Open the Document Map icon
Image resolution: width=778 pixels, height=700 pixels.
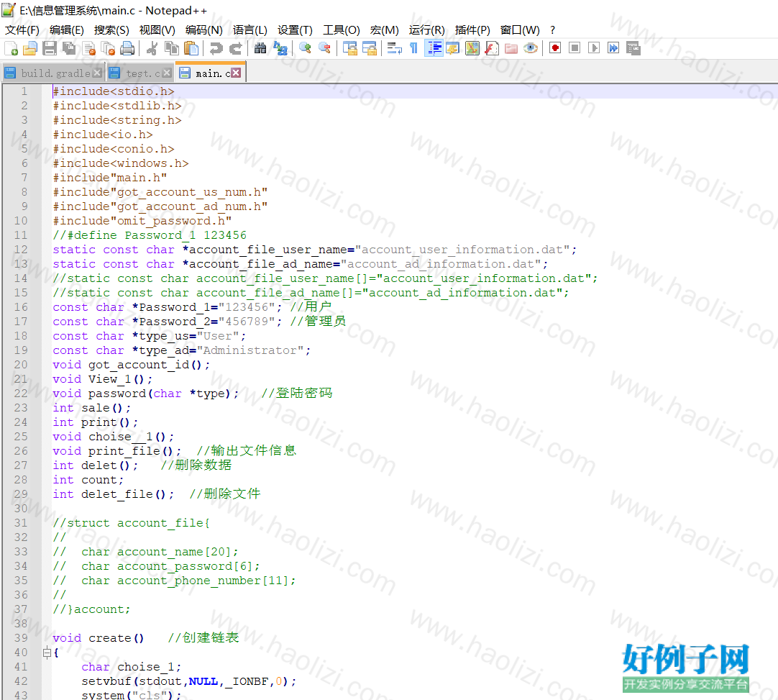tap(472, 48)
